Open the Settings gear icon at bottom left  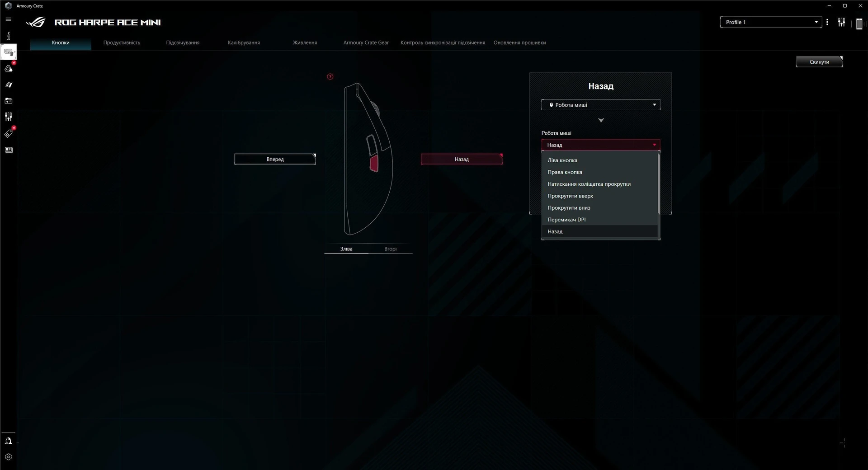(8, 457)
